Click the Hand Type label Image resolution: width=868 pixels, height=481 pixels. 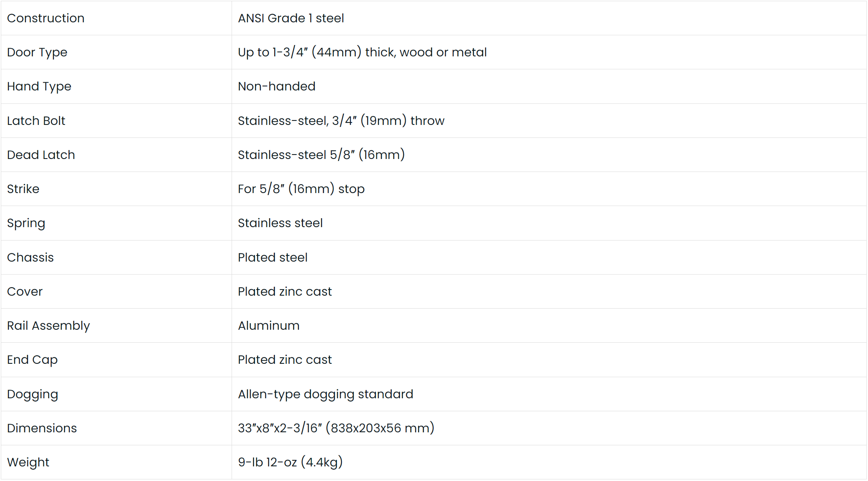click(x=39, y=86)
